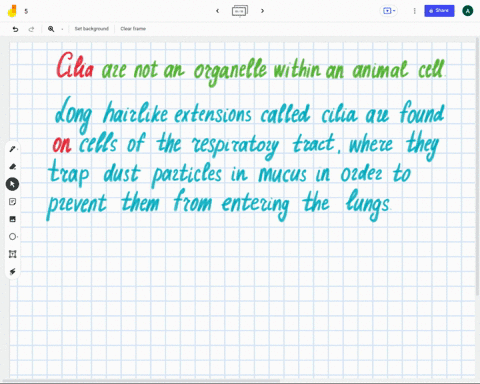
Task: Select the handwritten word "mucus"
Action: pos(282,174)
